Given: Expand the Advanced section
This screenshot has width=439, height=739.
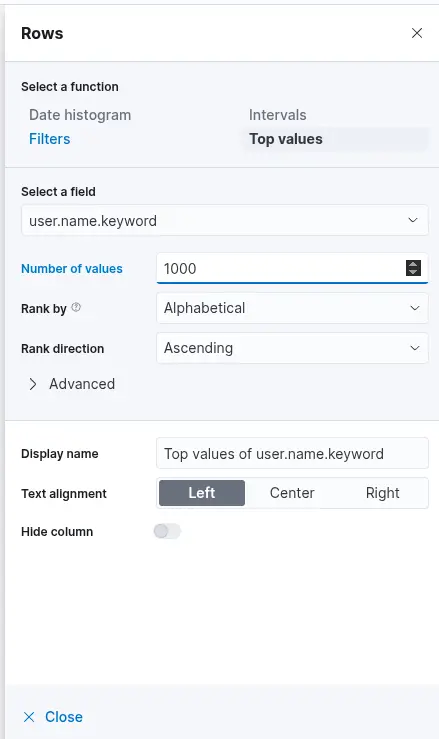Looking at the screenshot, I should tap(72, 384).
